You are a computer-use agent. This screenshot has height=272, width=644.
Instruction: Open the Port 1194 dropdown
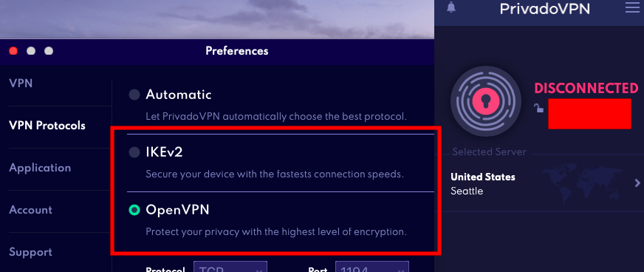(372, 267)
